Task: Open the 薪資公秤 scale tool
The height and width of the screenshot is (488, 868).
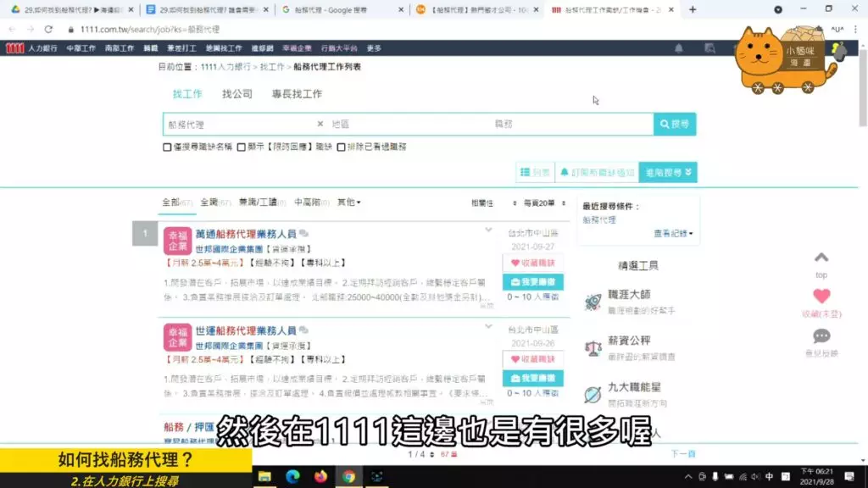Action: [x=593, y=348]
